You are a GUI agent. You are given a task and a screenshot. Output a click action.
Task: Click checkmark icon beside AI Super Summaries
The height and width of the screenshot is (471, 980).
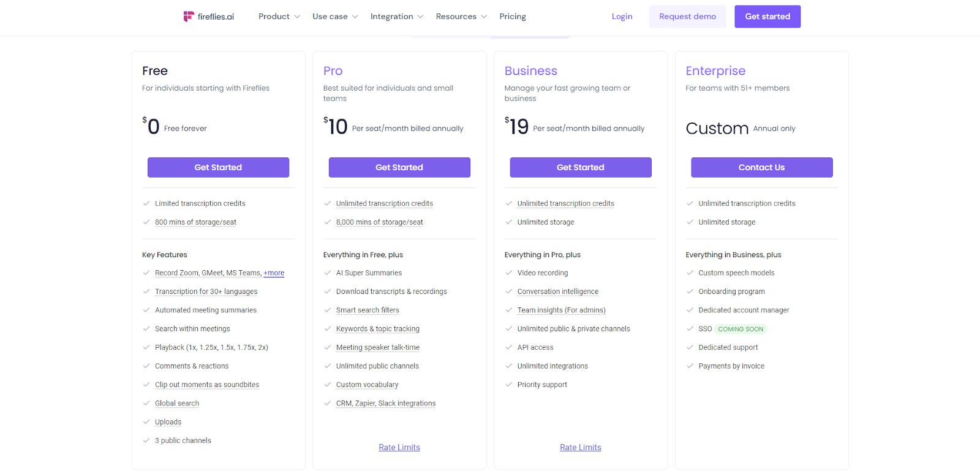(x=327, y=273)
